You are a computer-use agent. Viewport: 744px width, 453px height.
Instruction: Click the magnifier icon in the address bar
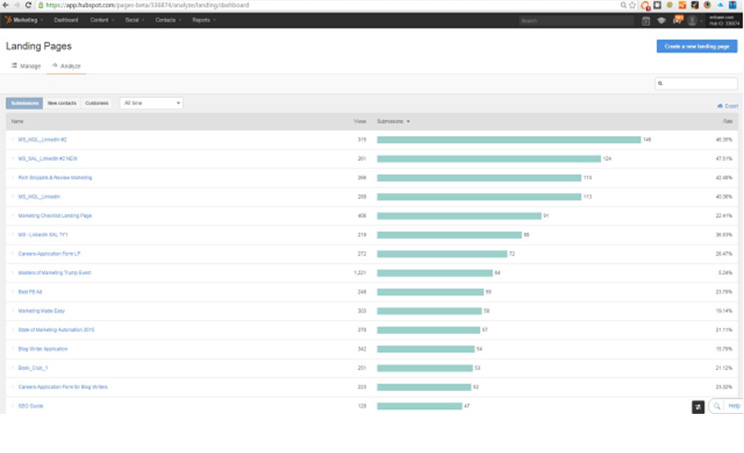click(x=623, y=5)
